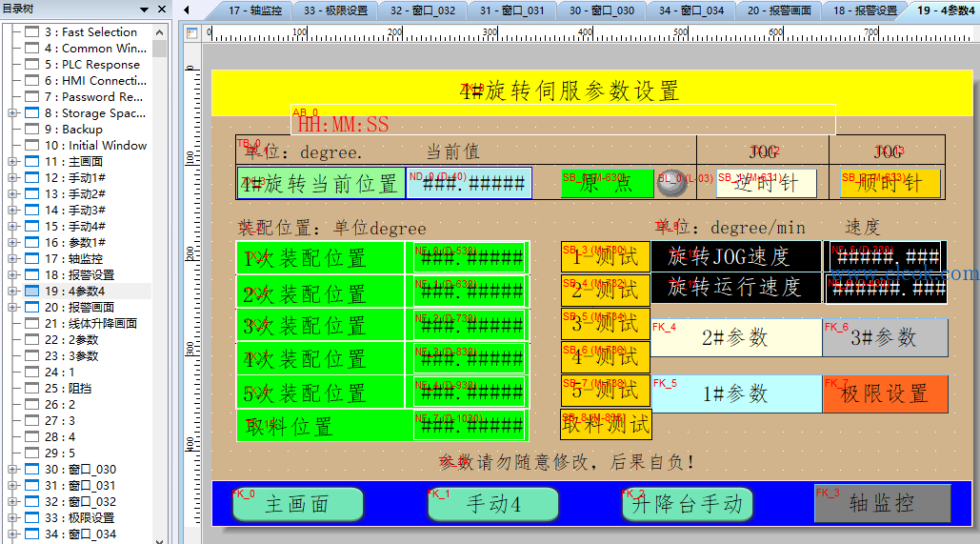Select tree item 21 : 线体升降画面

[x=90, y=323]
